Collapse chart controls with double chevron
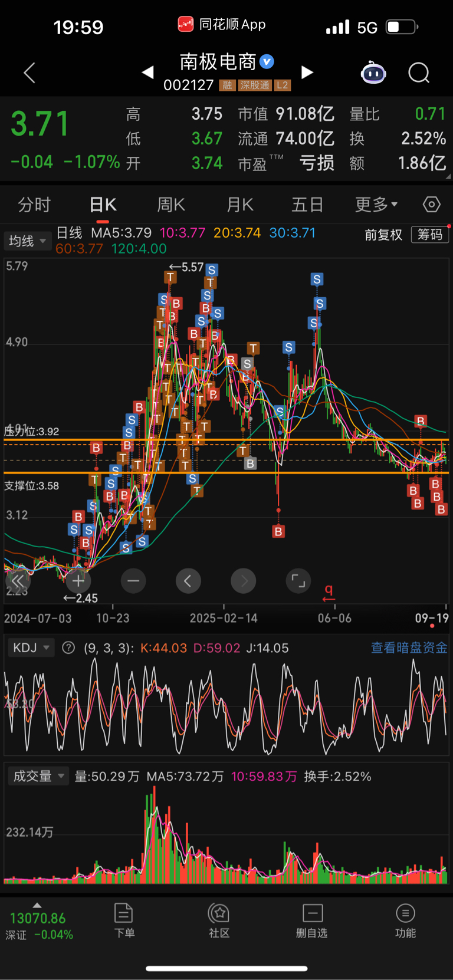Screen dimensions: 453x980 17,581
